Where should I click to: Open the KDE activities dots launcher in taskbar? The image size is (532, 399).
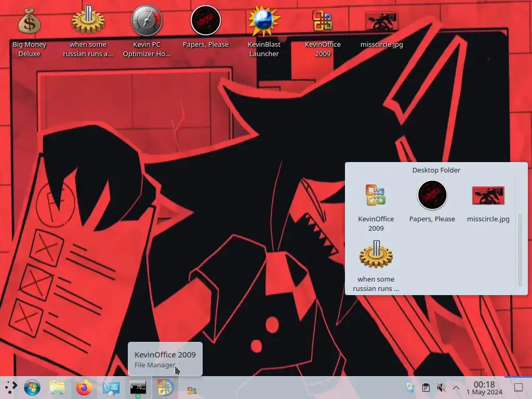(11, 387)
